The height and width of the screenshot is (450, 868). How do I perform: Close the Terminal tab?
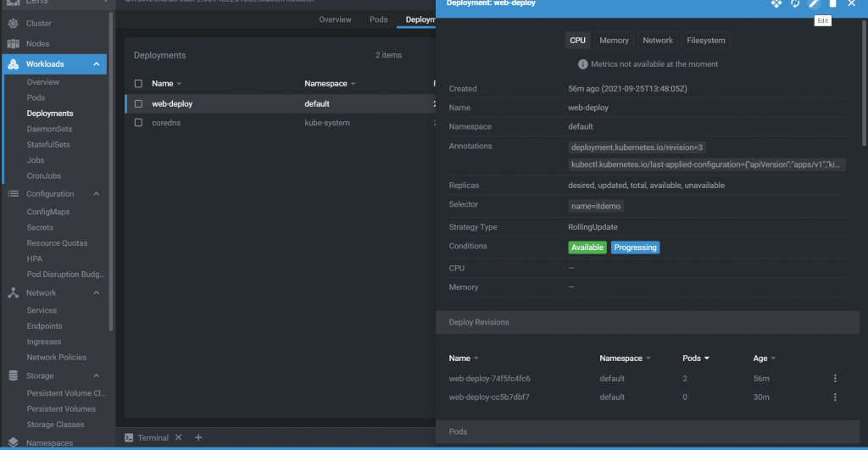click(178, 437)
